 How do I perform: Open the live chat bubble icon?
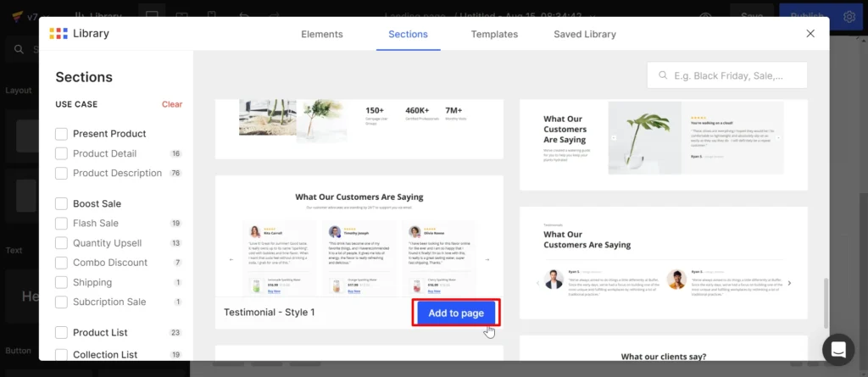pos(837,349)
